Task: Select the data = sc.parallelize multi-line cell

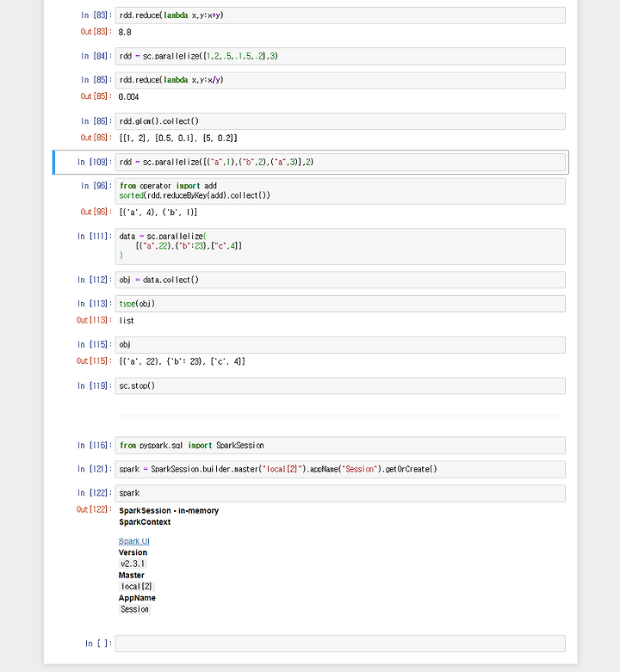Action: click(x=340, y=246)
